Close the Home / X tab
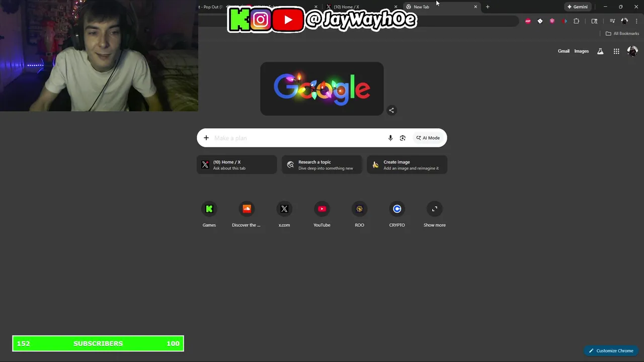644x362 pixels. [395, 7]
